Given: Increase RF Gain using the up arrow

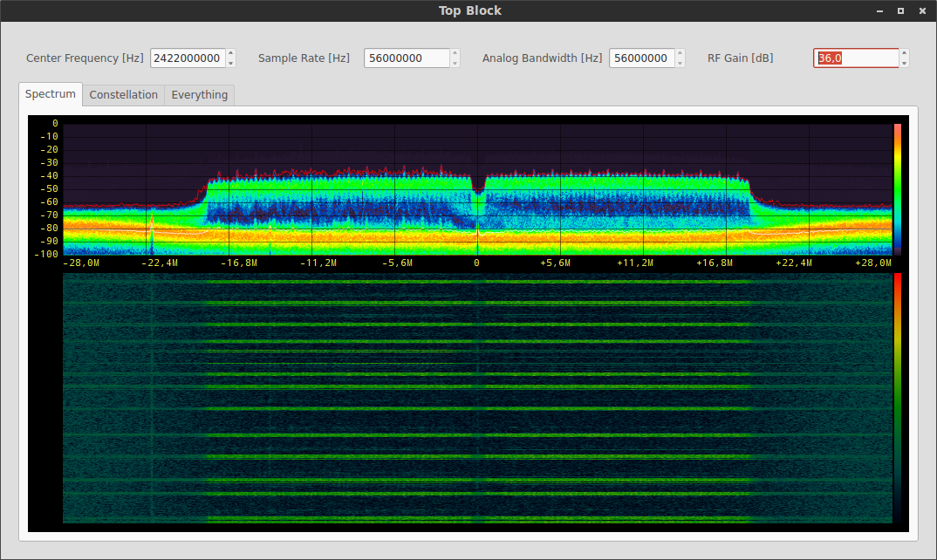Looking at the screenshot, I should [x=904, y=53].
